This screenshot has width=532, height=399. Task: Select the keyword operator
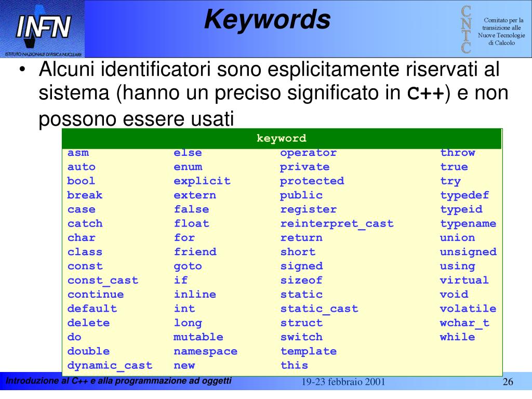click(x=309, y=153)
